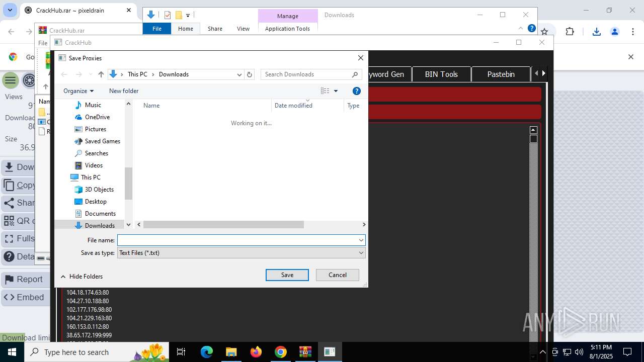Select Desktop in the navigation tree

click(96, 202)
